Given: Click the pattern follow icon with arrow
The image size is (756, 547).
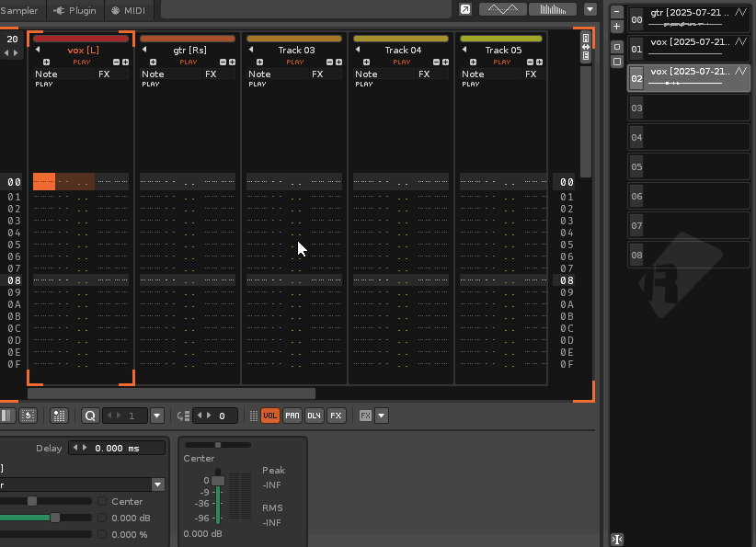Looking at the screenshot, I should click(28, 416).
